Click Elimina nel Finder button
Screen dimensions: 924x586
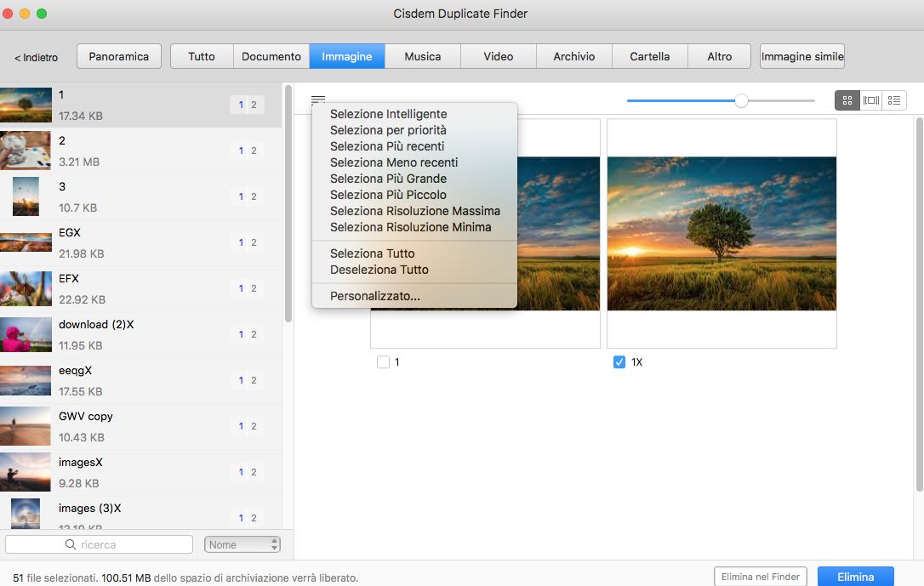tap(760, 577)
